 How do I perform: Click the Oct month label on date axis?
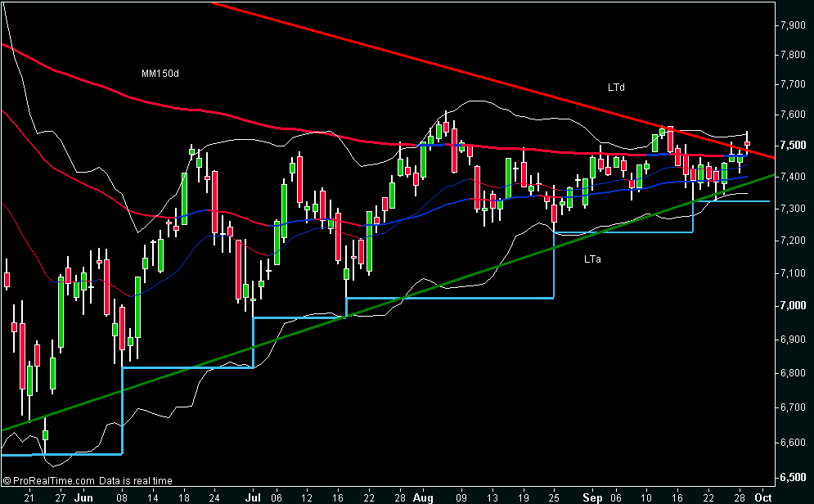[x=762, y=497]
